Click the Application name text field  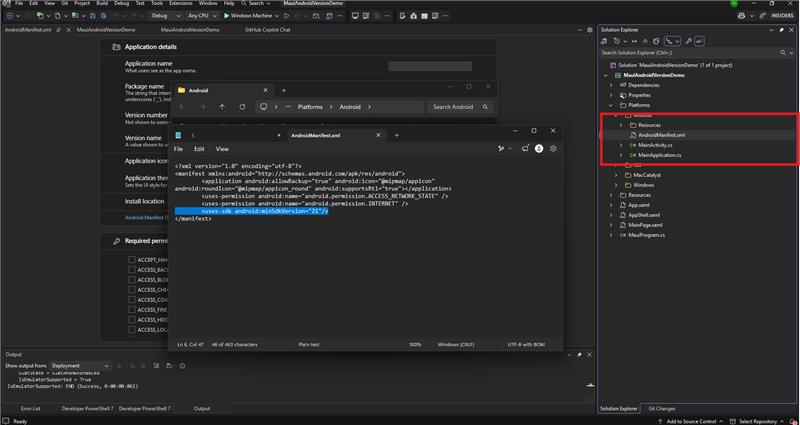pyautogui.click(x=430, y=66)
